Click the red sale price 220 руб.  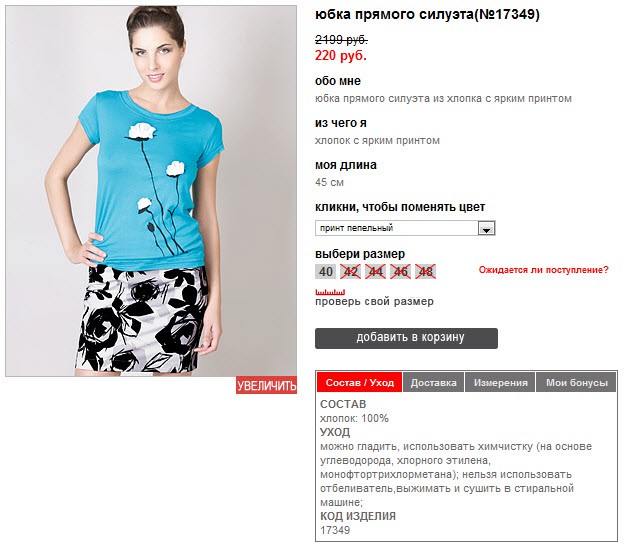point(341,55)
